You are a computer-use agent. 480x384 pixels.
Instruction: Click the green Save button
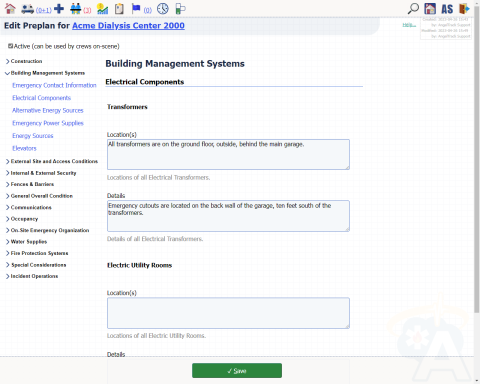(x=237, y=371)
